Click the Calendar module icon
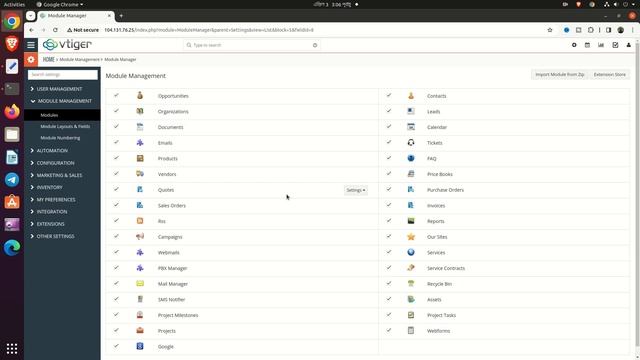 click(x=411, y=127)
